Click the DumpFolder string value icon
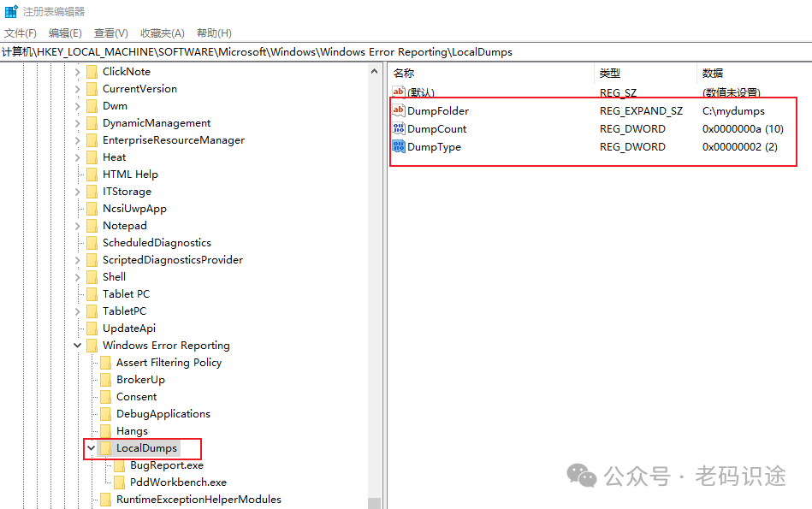The width and height of the screenshot is (812, 509). coord(399,110)
